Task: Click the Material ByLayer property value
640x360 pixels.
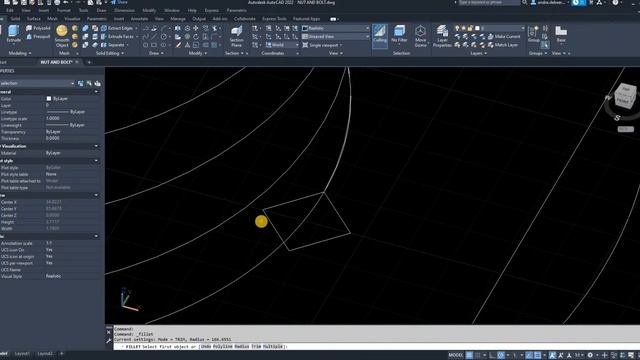Action: pos(53,153)
